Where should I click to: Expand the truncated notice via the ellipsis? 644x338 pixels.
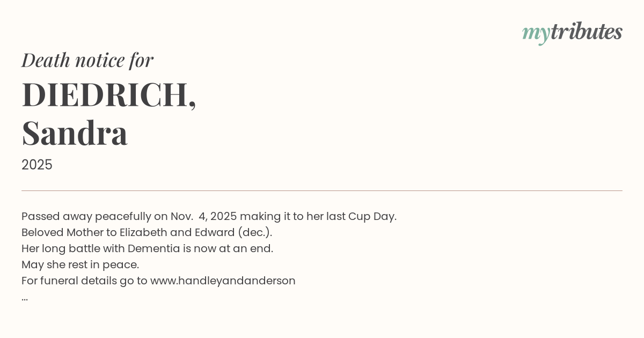tap(25, 297)
